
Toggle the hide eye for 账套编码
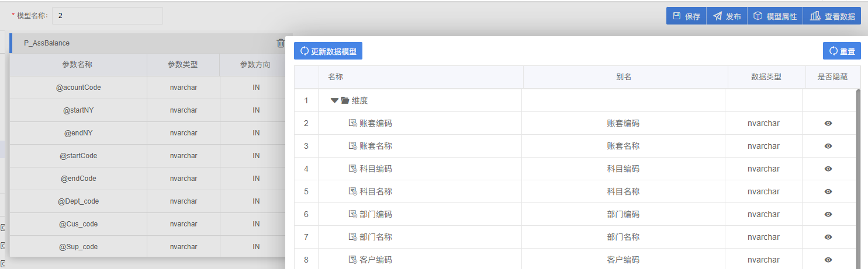(x=828, y=123)
